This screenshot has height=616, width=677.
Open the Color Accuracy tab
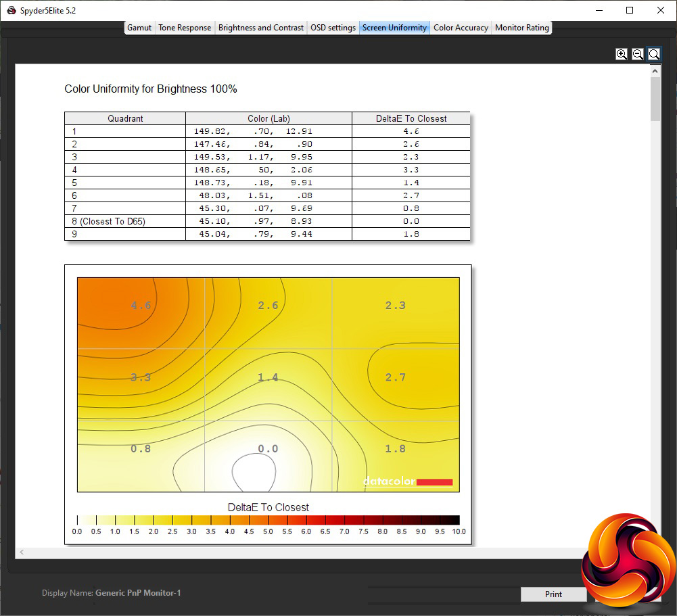(x=461, y=28)
